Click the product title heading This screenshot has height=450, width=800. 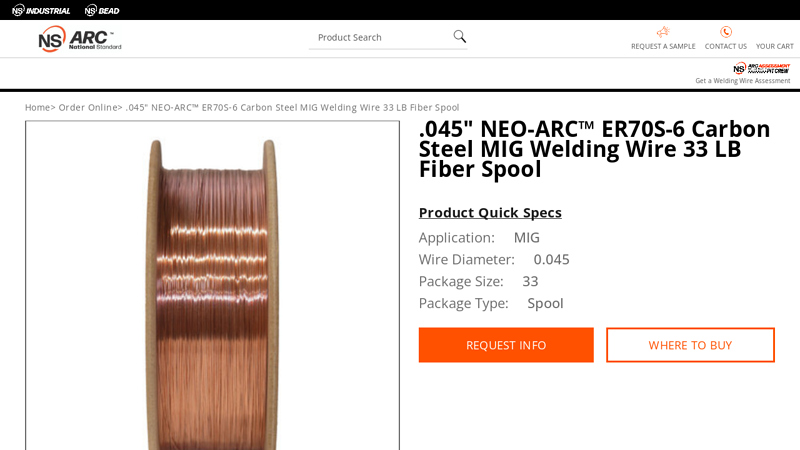[x=594, y=148]
